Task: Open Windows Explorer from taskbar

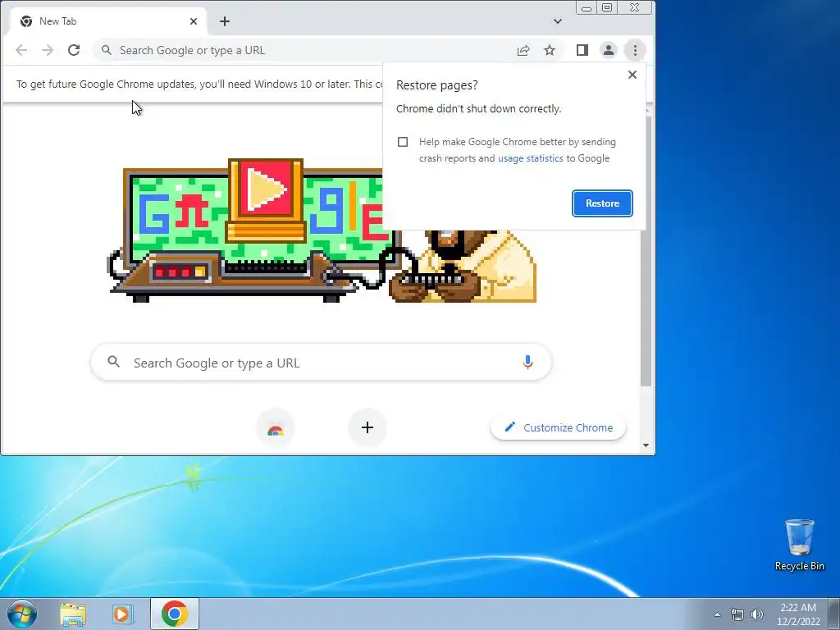Action: click(x=73, y=614)
